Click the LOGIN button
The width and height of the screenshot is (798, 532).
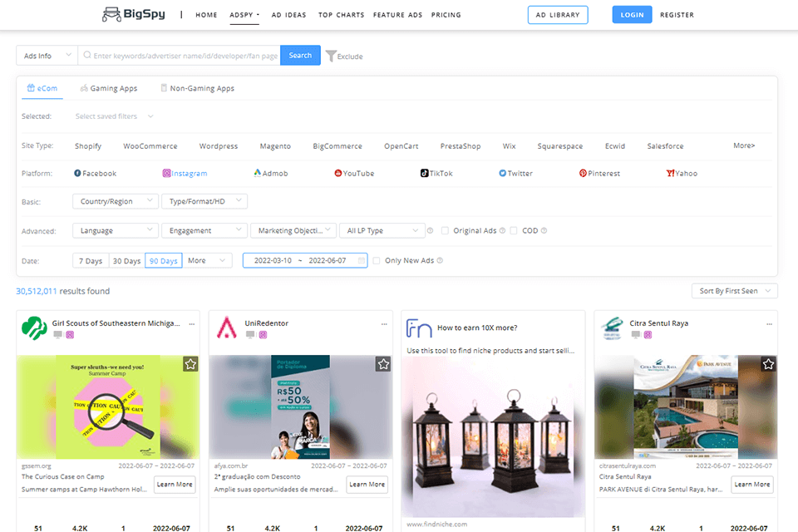pos(632,15)
